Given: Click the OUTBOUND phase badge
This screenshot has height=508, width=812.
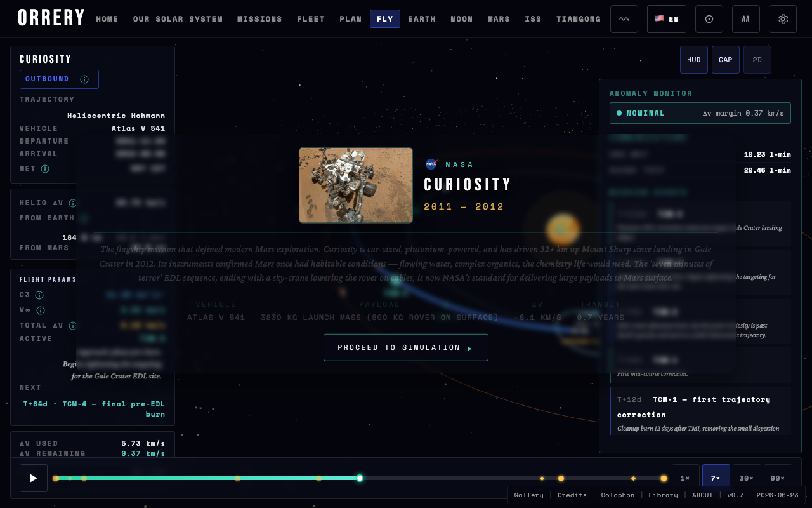Looking at the screenshot, I should [x=59, y=79].
